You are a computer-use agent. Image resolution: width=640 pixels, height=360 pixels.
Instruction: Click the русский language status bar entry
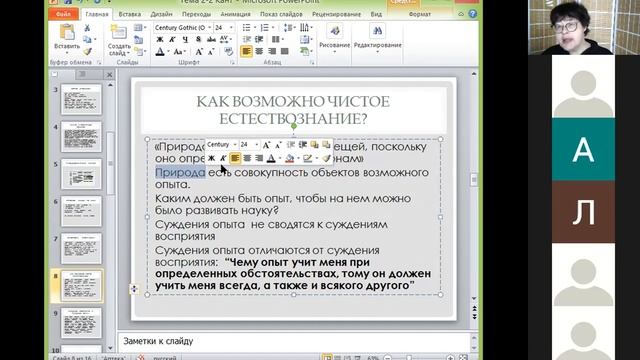[164, 358]
